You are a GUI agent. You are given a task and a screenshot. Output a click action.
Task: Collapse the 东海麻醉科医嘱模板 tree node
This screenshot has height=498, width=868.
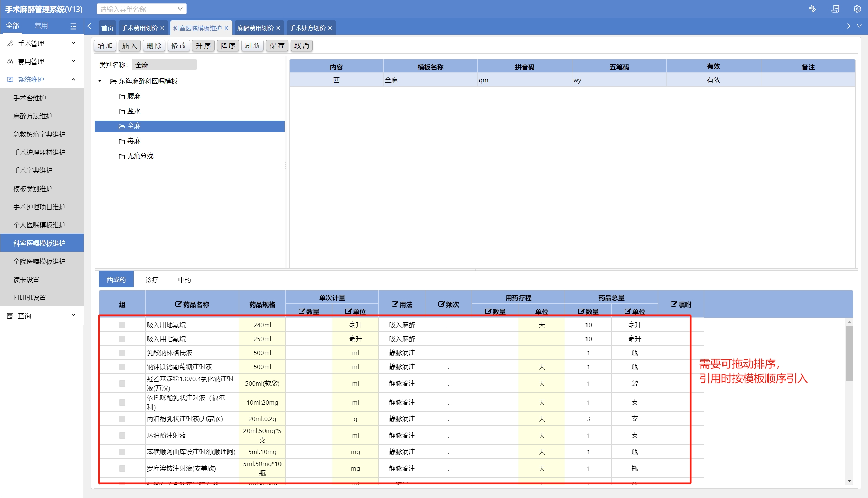[x=100, y=81]
